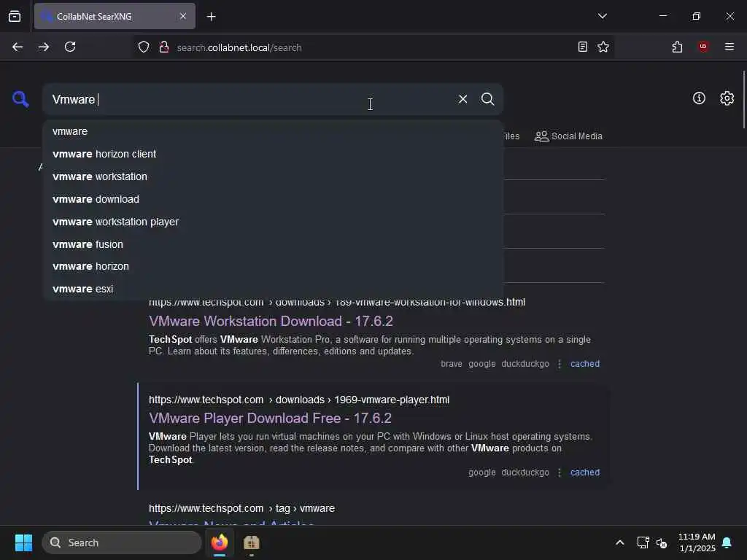This screenshot has width=747, height=560.
Task: Submit the search with the magnifier button
Action: (x=487, y=99)
